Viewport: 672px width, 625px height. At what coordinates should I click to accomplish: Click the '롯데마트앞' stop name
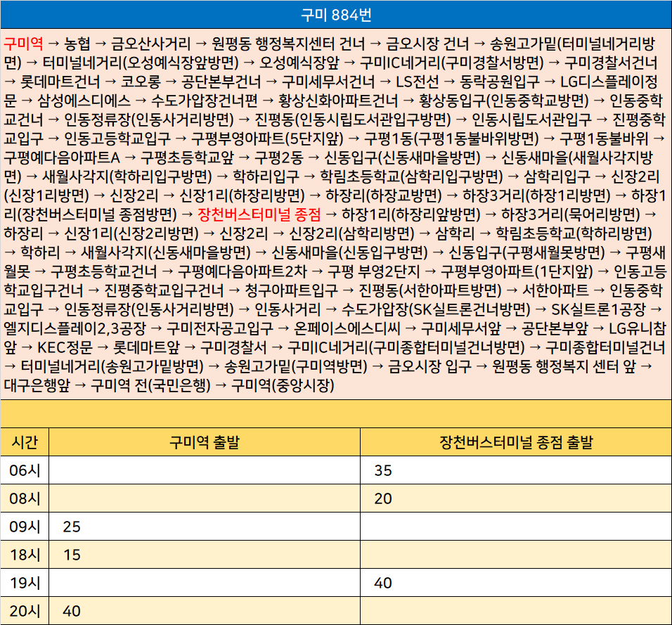(x=146, y=347)
